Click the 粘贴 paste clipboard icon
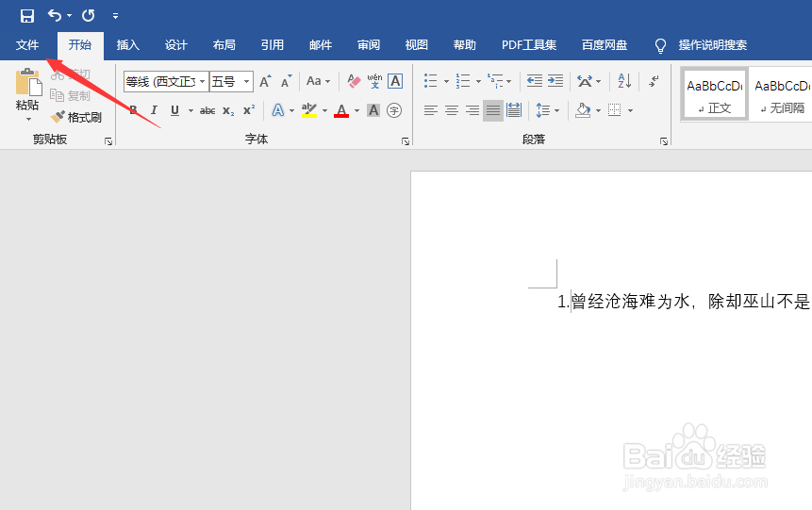The image size is (812, 510). 27,82
